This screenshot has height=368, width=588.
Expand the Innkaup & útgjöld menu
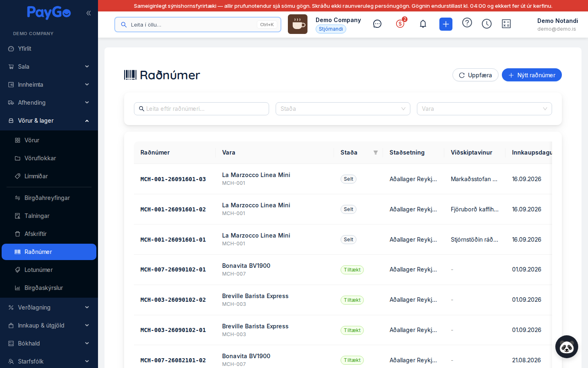pos(49,325)
